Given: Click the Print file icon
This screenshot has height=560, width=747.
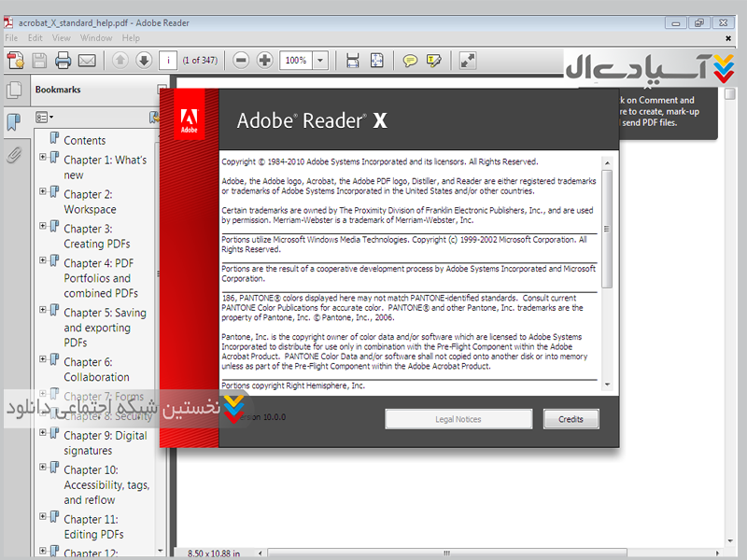Looking at the screenshot, I should coord(63,61).
